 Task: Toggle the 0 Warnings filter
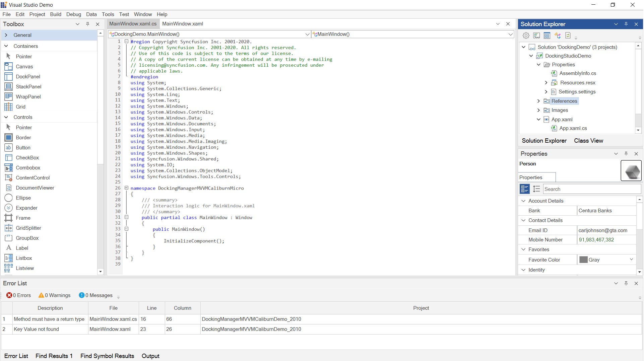click(x=54, y=295)
